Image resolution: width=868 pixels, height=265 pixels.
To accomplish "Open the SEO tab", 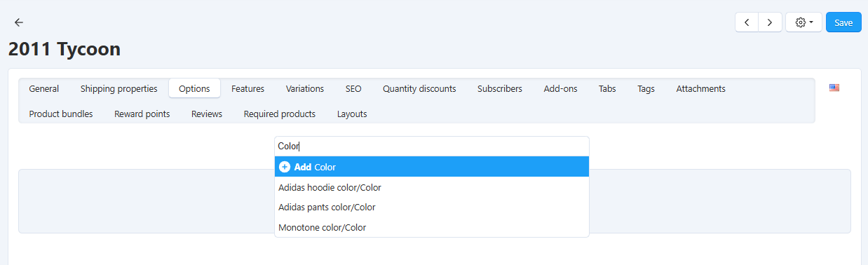I will click(353, 88).
